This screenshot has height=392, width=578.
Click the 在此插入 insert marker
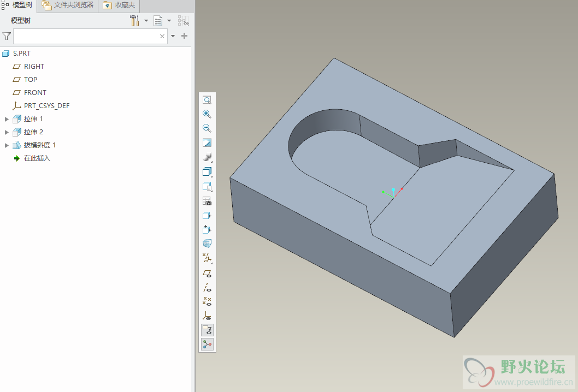tap(37, 158)
